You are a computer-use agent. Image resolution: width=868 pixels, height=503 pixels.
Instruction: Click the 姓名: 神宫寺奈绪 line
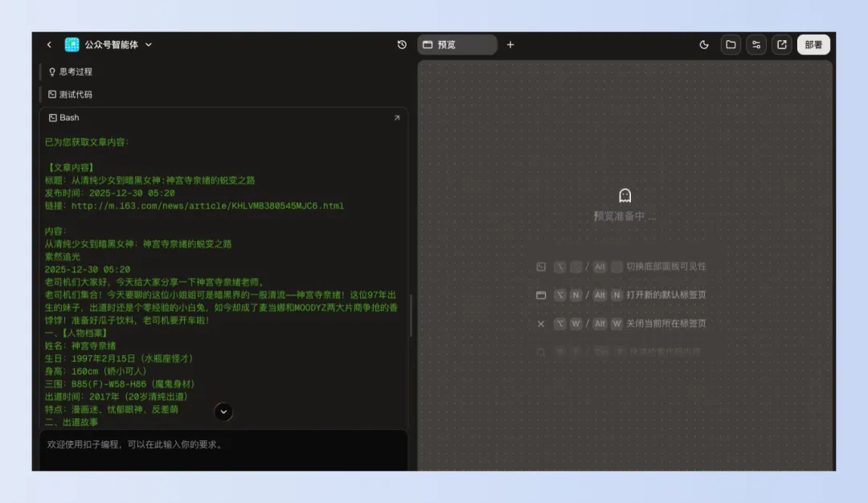(80, 346)
